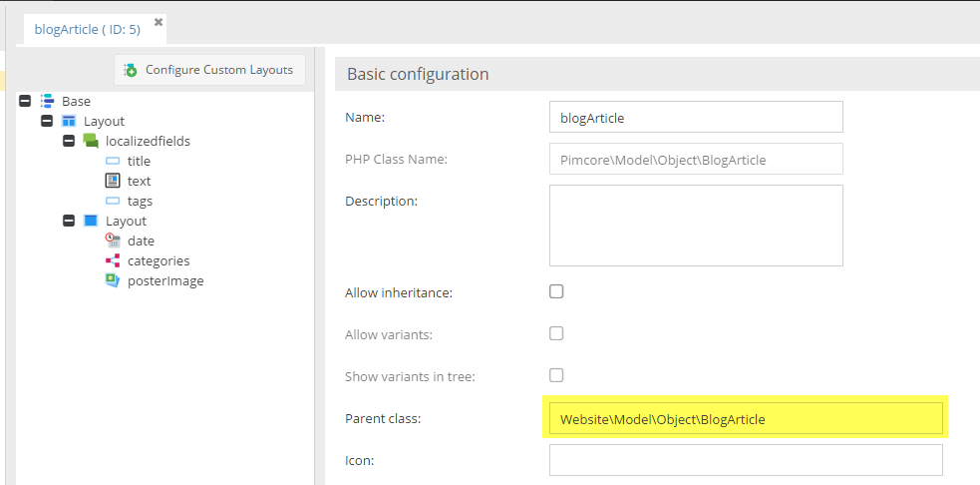The image size is (980, 485).
Task: Select the tags input field icon
Action: tap(113, 201)
